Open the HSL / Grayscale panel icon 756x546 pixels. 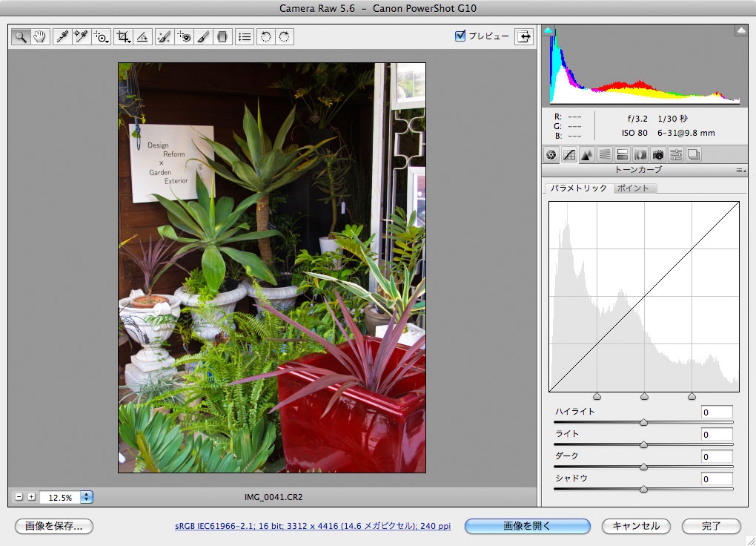coord(605,155)
